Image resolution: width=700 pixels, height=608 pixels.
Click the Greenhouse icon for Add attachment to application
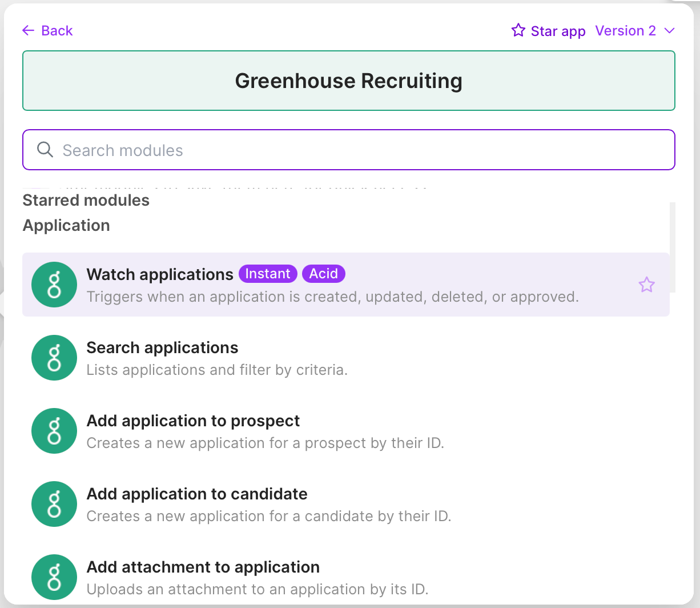tap(54, 577)
